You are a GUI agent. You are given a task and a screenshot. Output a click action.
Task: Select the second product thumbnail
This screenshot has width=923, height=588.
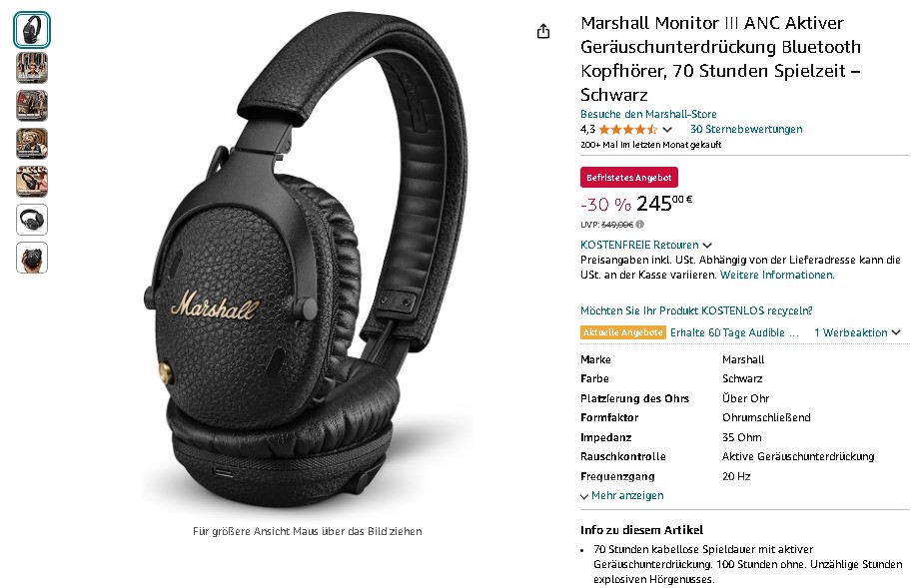pyautogui.click(x=32, y=68)
